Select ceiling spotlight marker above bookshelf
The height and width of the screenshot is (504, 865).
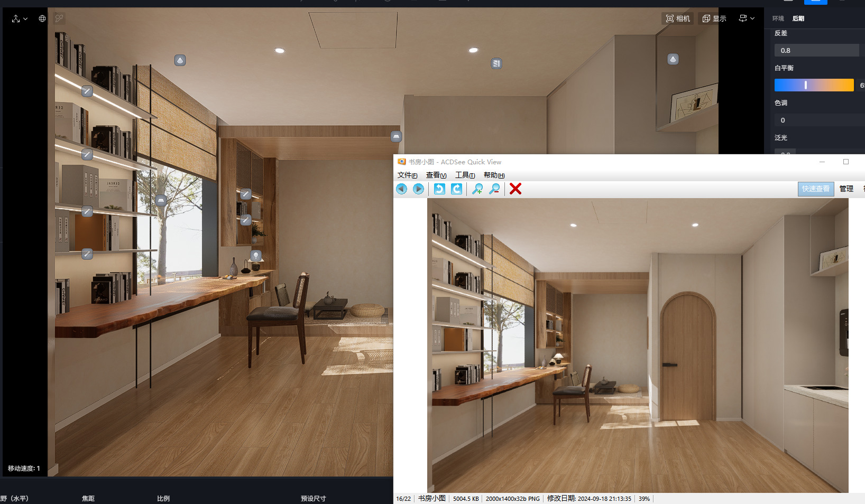[180, 60]
